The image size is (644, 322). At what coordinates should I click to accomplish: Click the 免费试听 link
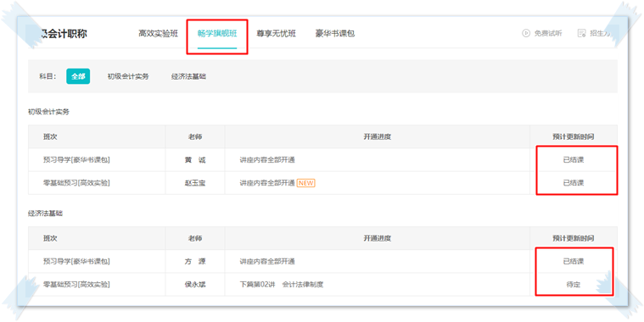(548, 33)
